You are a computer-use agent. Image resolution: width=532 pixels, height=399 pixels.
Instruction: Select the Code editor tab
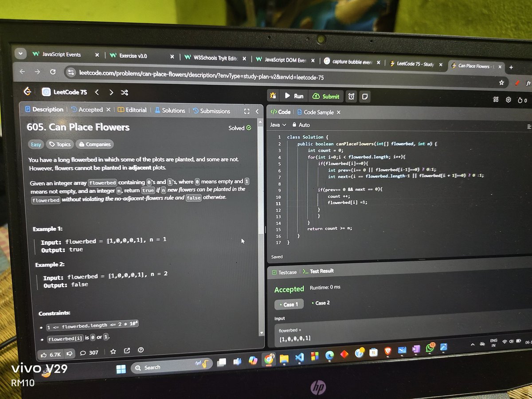[280, 112]
